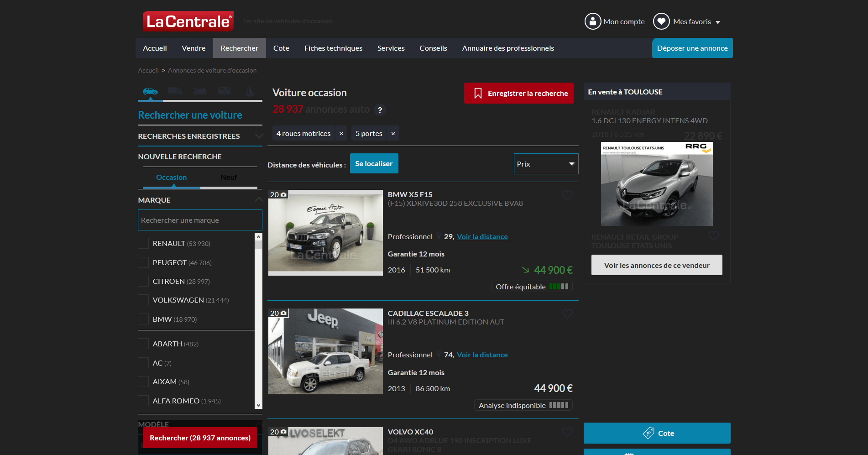Click the bookmark icon in Enregistrer la recherche
The width and height of the screenshot is (868, 455).
coord(478,94)
